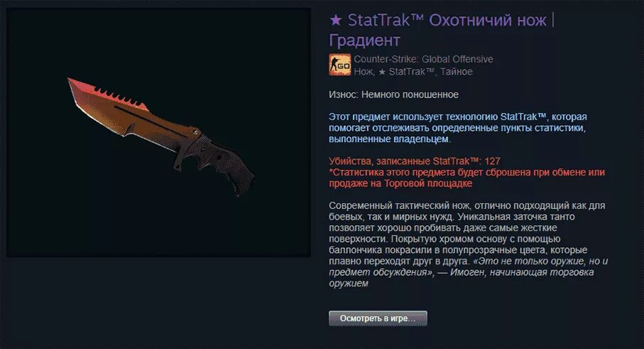Viewport: 644px width, 349px height.
Task: Click the 'Нож, ★ StatTrak™, Тайное' tags line
Action: 413,72
